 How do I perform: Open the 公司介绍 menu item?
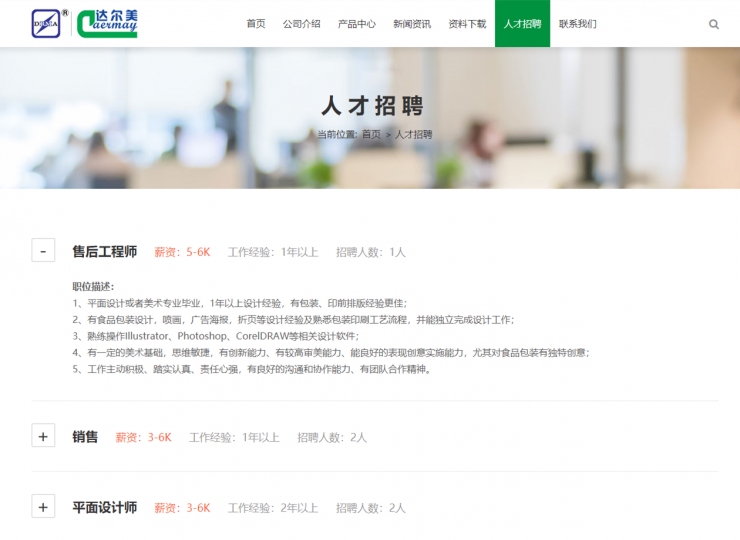click(302, 24)
